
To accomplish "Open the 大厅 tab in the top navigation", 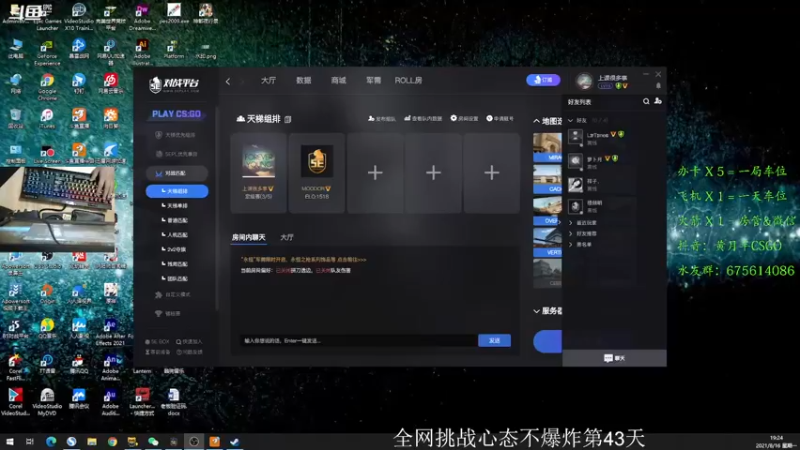I will point(268,81).
